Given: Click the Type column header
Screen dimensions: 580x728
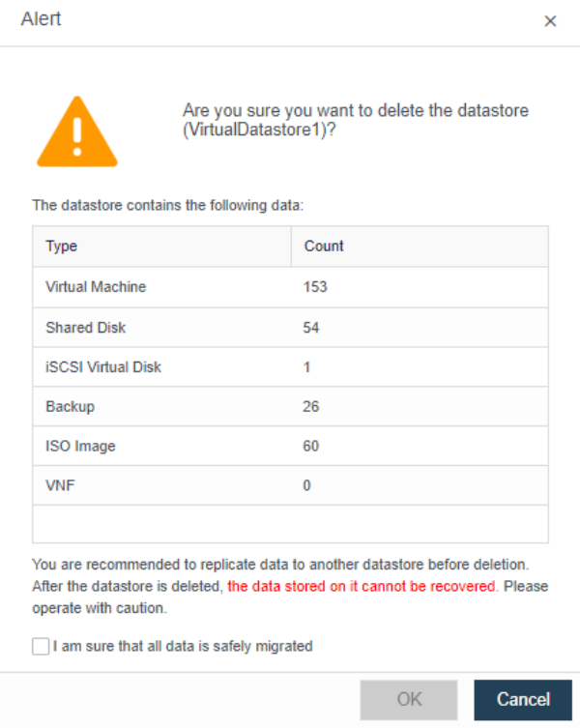Looking at the screenshot, I should pos(62,247).
